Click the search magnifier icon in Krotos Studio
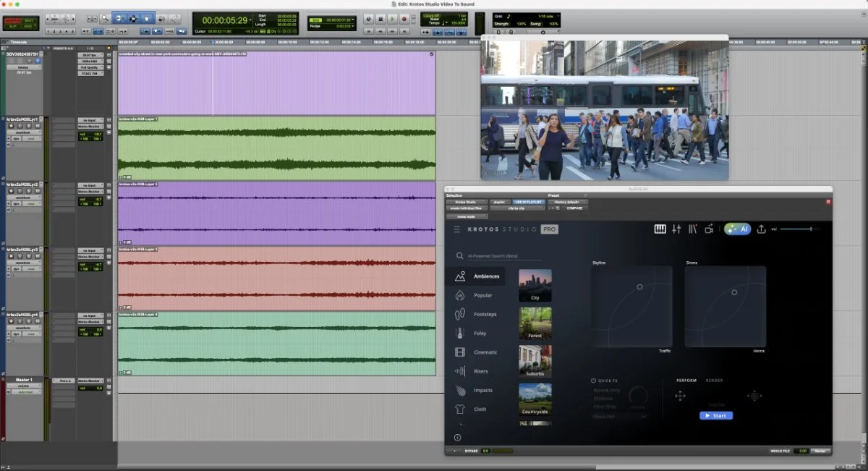 pyautogui.click(x=459, y=255)
